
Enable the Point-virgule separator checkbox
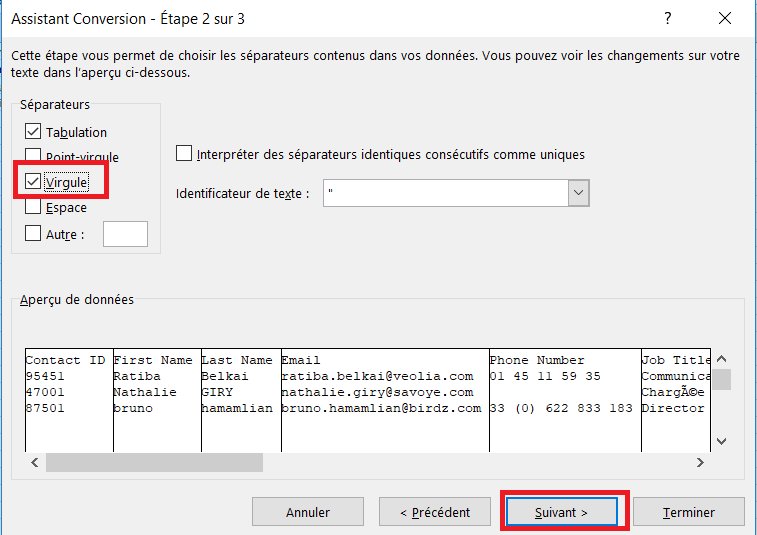click(33, 155)
